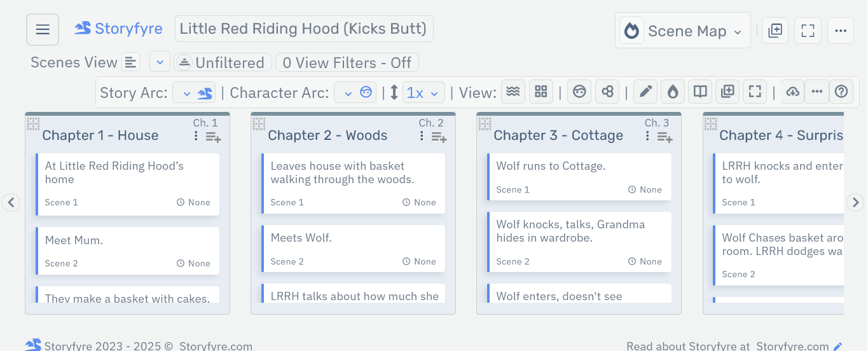Expand the Story Arc dropdown
The height and width of the screenshot is (351, 868).
pos(194,93)
